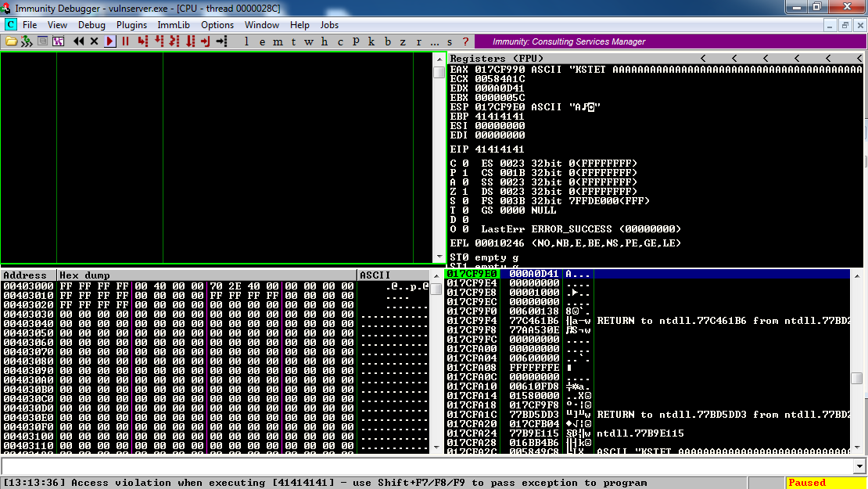Open breakpoints window with 'b' button
Image resolution: width=868 pixels, height=489 pixels.
point(387,41)
